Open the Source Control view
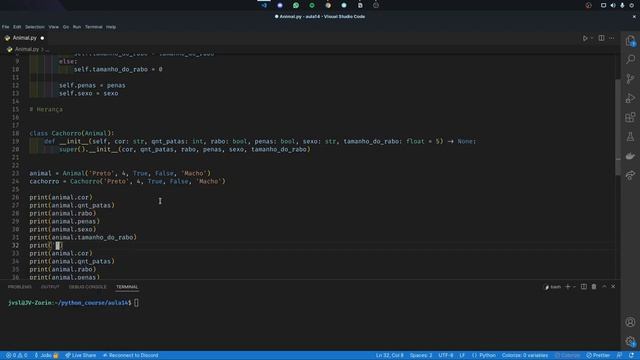Viewport: 640px width, 360px height. point(630,79)
